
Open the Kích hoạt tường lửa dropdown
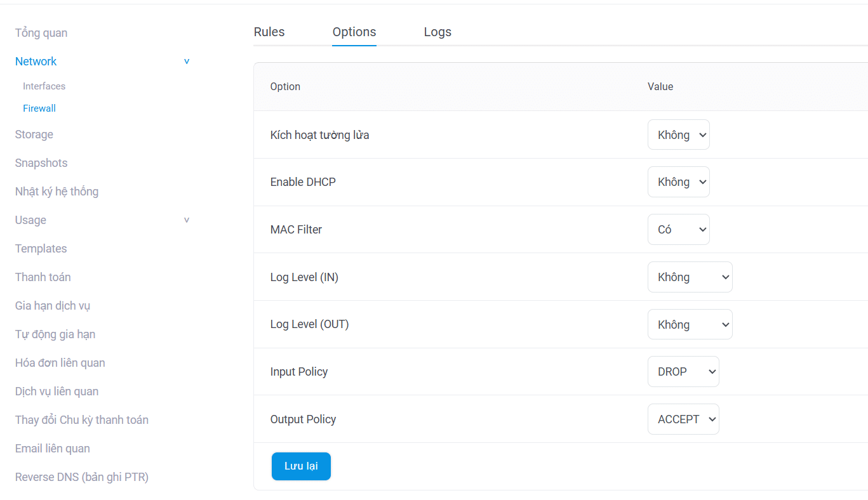(678, 135)
